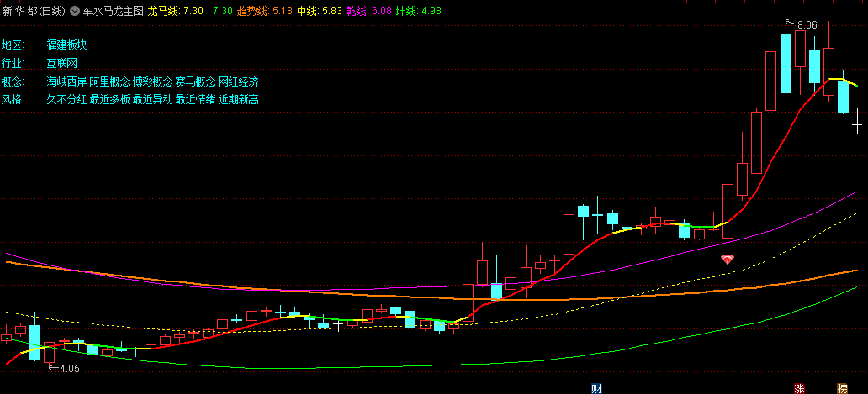Image resolution: width=868 pixels, height=394 pixels.
Task: Click the 近期新高 style tag
Action: pos(238,100)
